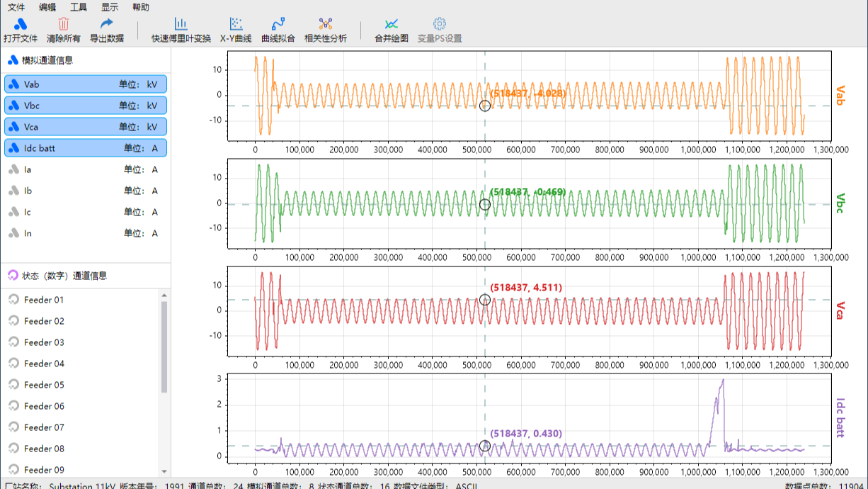
Task: Open the 相关性分析 correlation tool
Action: [326, 31]
